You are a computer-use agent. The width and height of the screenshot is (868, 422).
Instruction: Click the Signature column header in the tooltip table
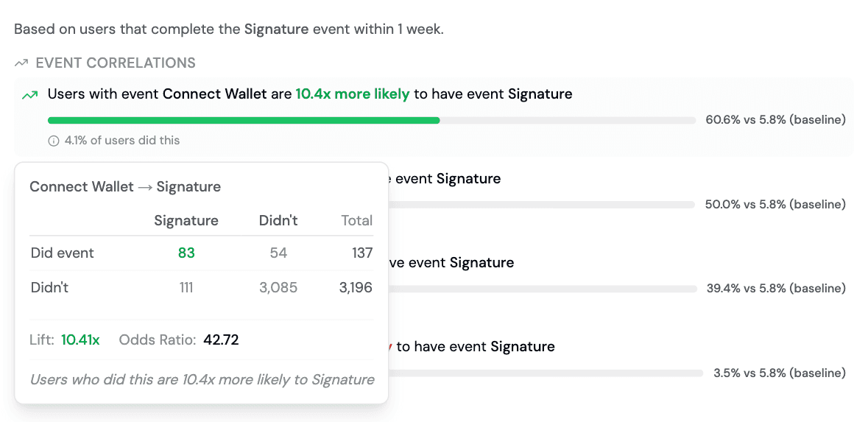coord(186,220)
